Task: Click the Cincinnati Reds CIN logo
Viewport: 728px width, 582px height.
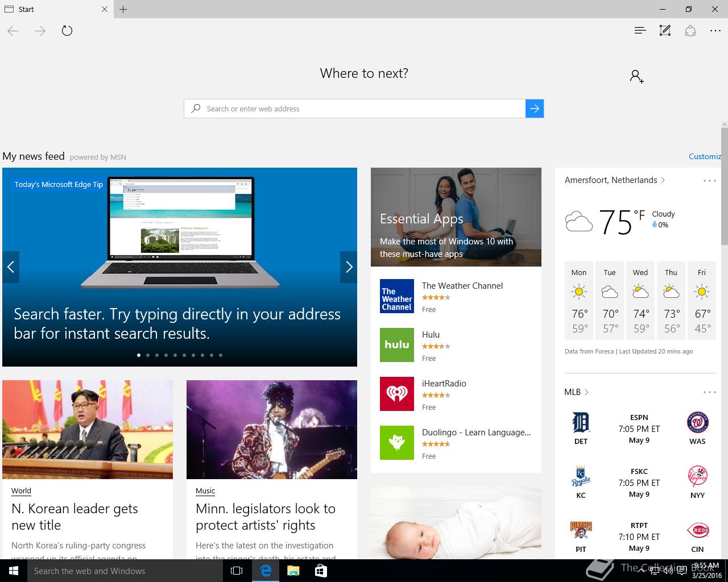Action: [697, 531]
